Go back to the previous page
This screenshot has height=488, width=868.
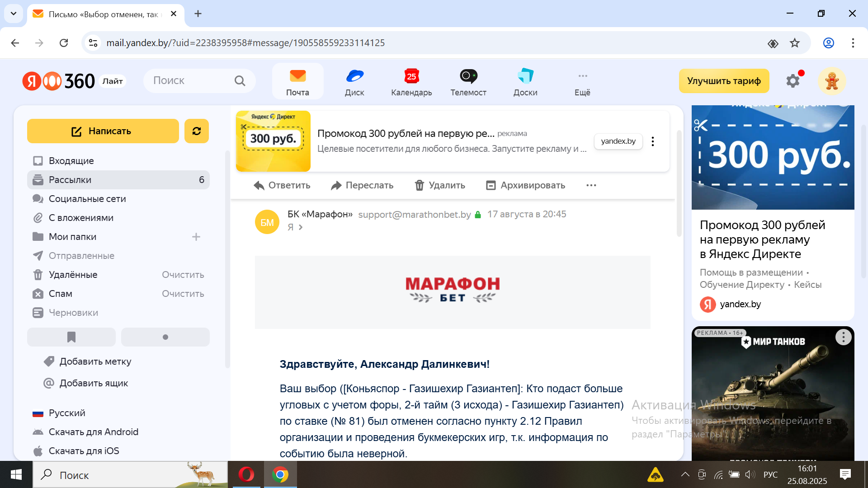click(x=15, y=43)
